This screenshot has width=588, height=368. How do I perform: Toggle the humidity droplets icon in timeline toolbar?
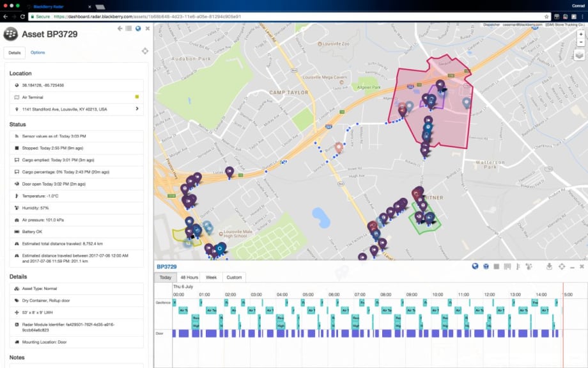[x=529, y=266]
